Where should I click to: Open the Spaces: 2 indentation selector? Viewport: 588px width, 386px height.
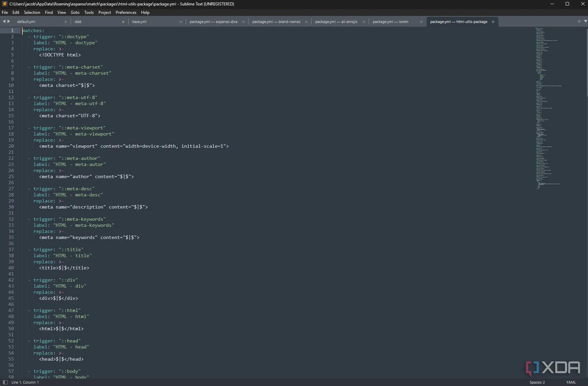[x=537, y=382]
